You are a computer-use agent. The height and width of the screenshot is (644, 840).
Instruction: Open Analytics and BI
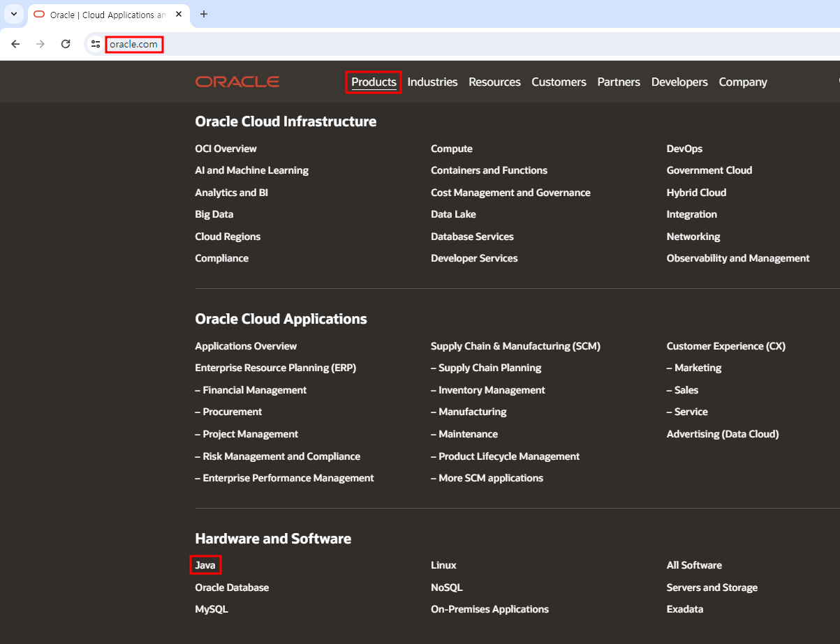coord(231,193)
